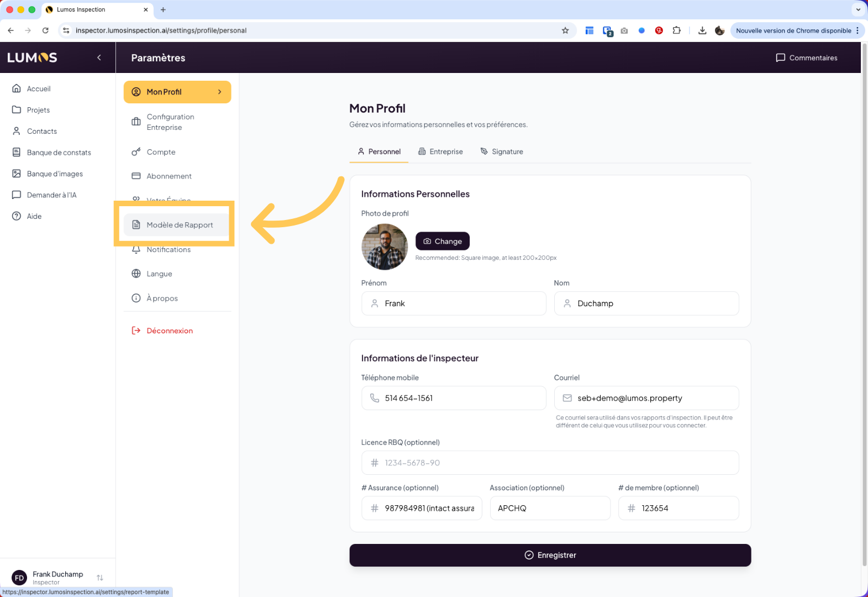Click the Langue globe icon
Screen dimensions: 868x597
(136, 274)
